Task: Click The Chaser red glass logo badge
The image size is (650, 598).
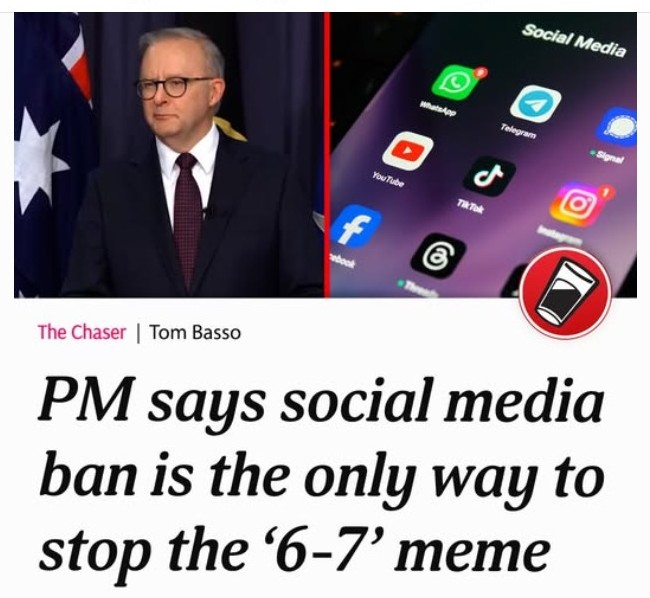Action: coord(565,293)
